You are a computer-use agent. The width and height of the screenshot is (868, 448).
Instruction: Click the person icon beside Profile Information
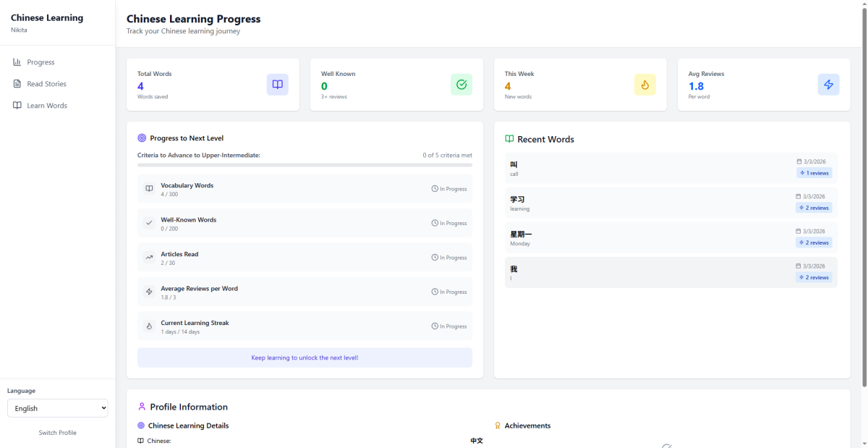(142, 407)
